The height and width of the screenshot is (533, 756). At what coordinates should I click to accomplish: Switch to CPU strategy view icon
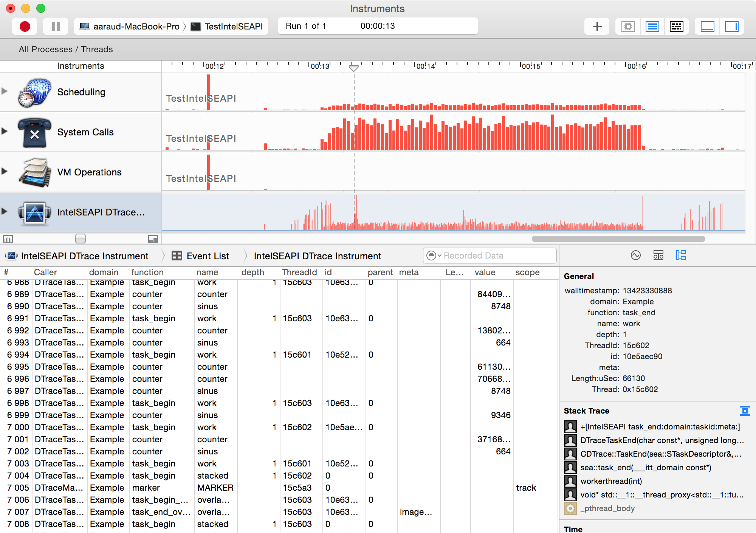click(x=628, y=26)
